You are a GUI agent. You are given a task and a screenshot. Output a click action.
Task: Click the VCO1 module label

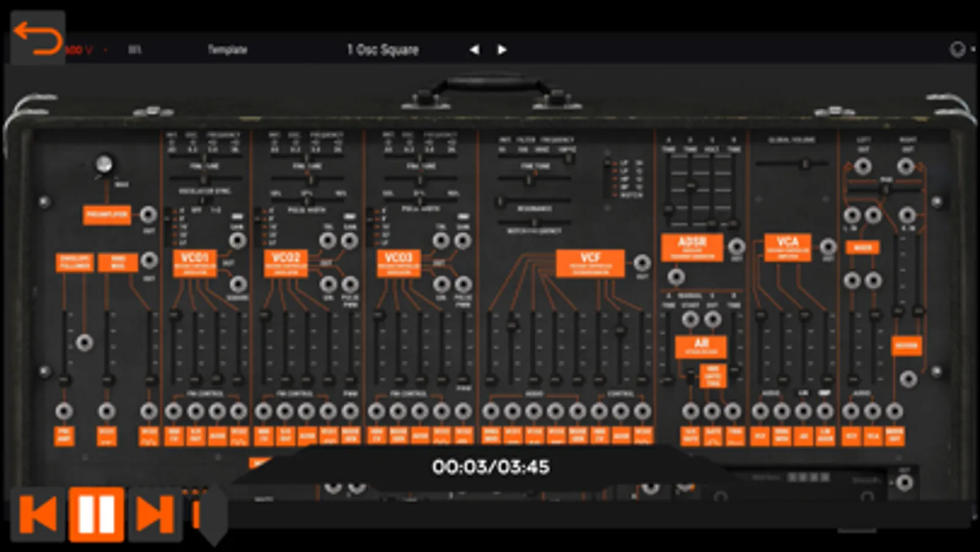[195, 264]
